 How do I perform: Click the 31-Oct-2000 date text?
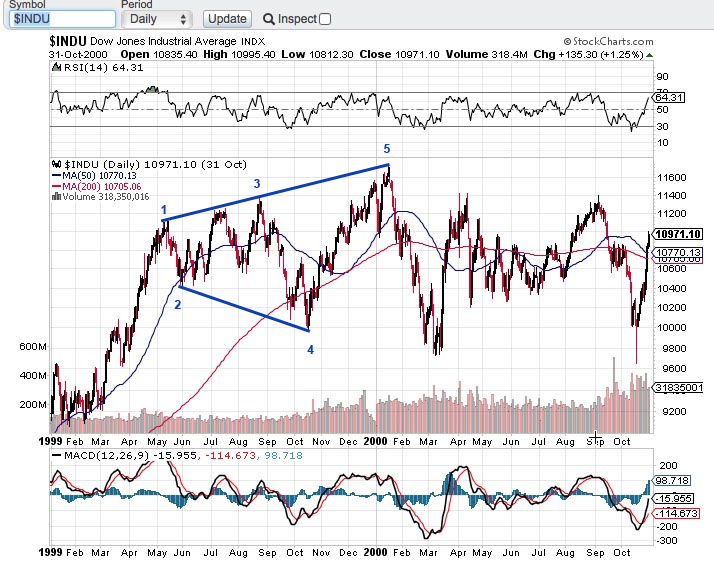point(78,55)
